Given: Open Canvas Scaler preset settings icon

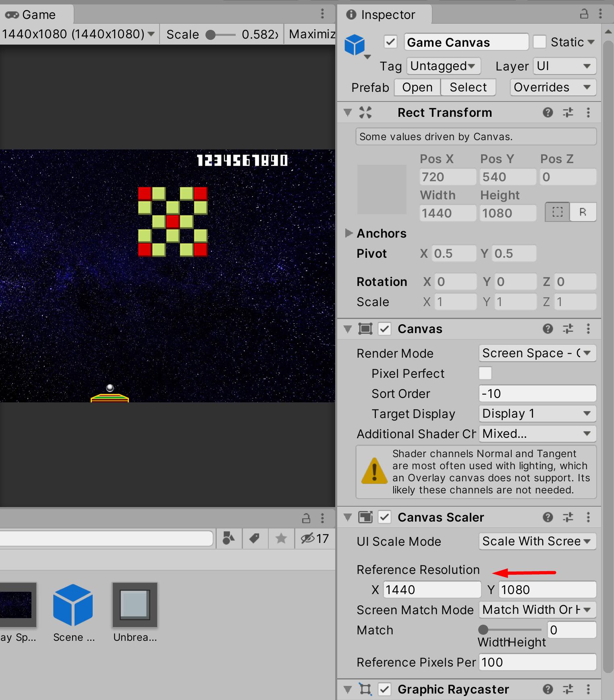Looking at the screenshot, I should point(568,517).
